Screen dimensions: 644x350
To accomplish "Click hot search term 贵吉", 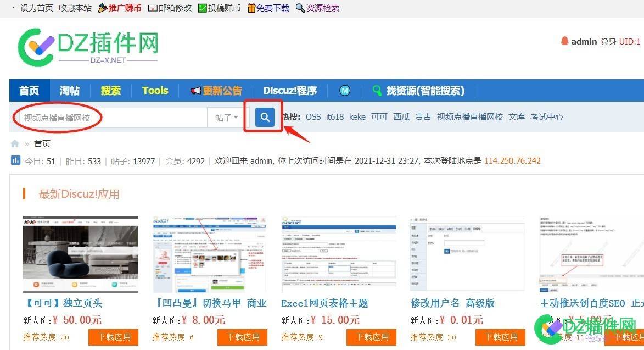I will click(423, 117).
